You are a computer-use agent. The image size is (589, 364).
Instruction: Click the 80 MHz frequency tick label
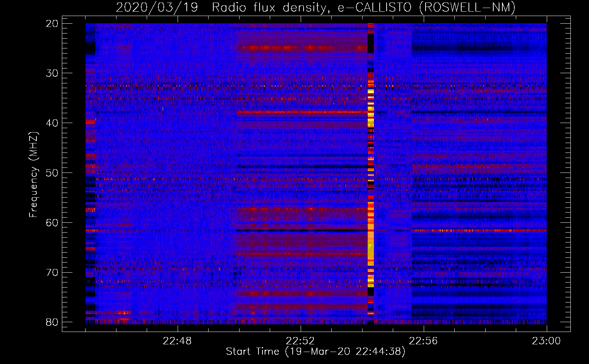52,322
